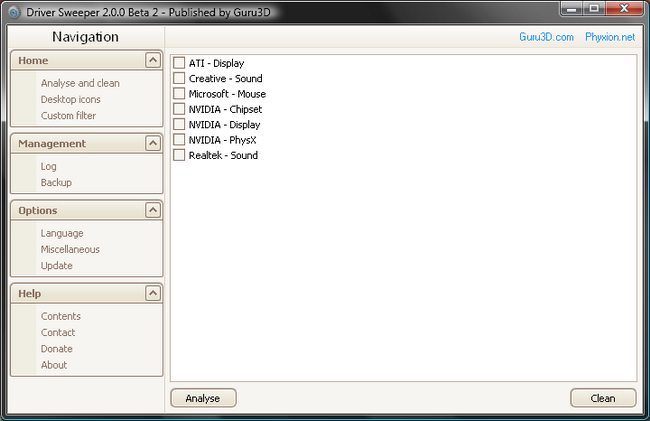Viewport: 650px width, 421px height.
Task: Collapse the Management section chevron
Action: (x=153, y=143)
